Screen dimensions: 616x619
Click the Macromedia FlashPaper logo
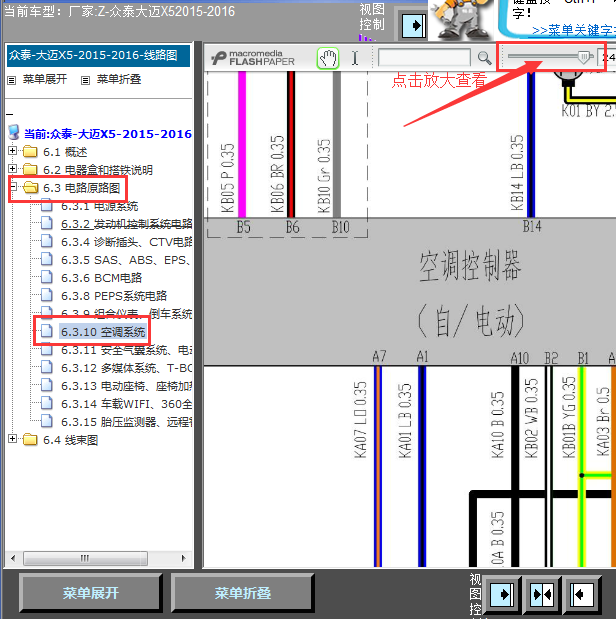[253, 58]
